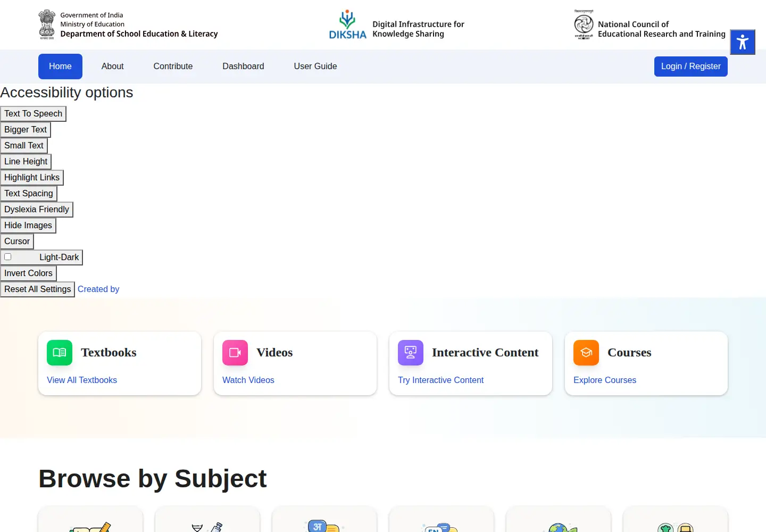The image size is (766, 532).
Task: Open the Watch Videos link
Action: [x=248, y=380]
